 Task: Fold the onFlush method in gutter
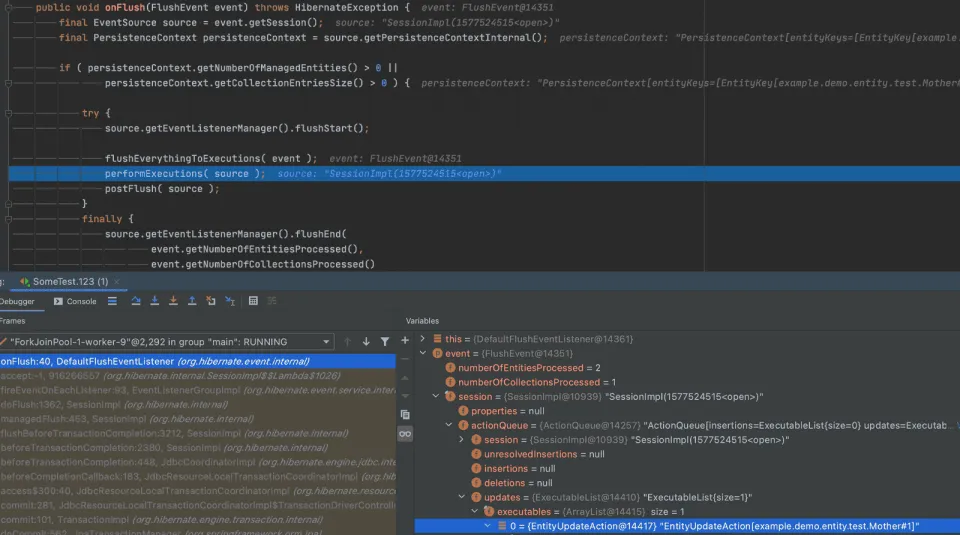(8, 7)
